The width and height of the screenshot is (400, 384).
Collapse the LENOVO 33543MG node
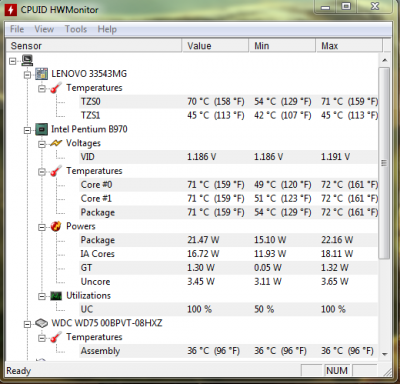click(27, 75)
